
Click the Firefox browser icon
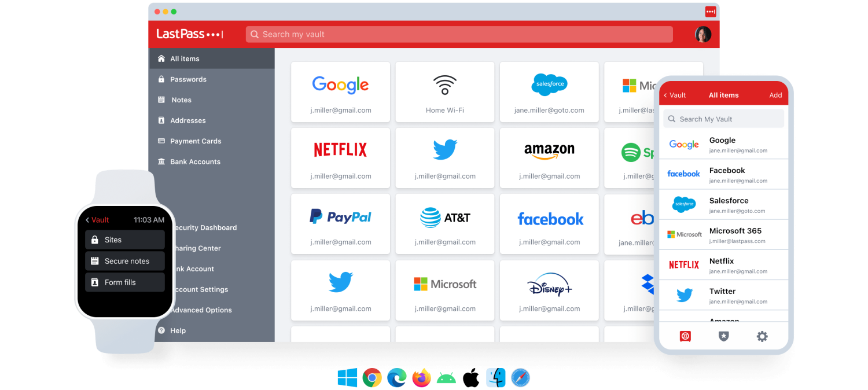pyautogui.click(x=422, y=378)
